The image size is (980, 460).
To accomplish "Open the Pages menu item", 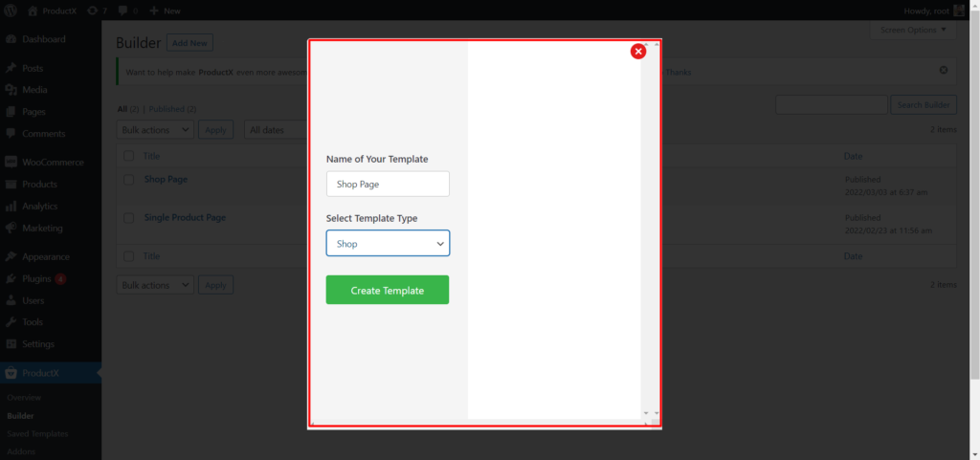I will click(x=33, y=112).
